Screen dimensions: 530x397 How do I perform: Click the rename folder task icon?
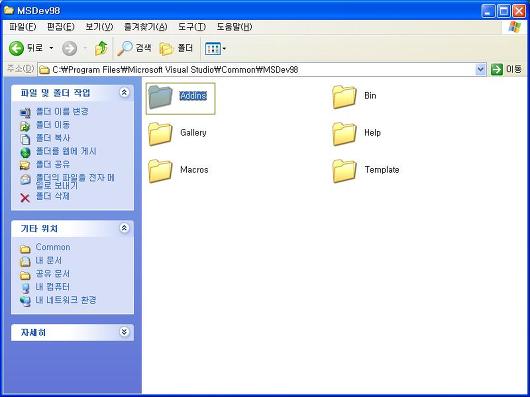click(25, 113)
